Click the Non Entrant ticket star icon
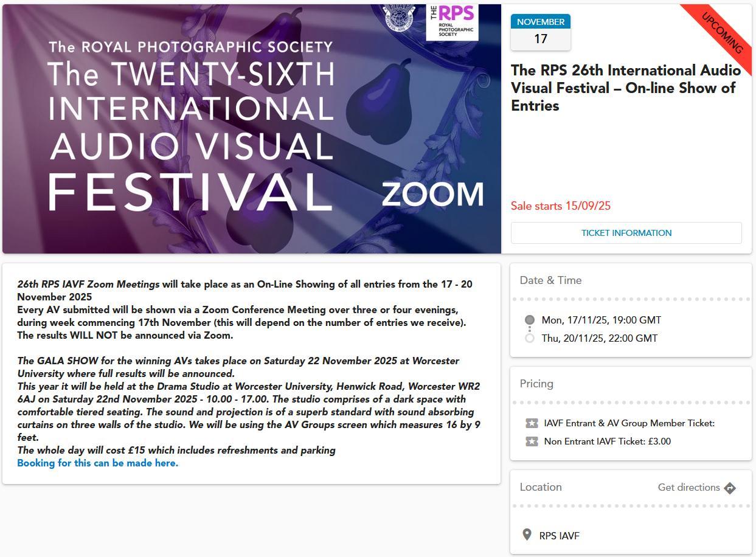 click(532, 441)
